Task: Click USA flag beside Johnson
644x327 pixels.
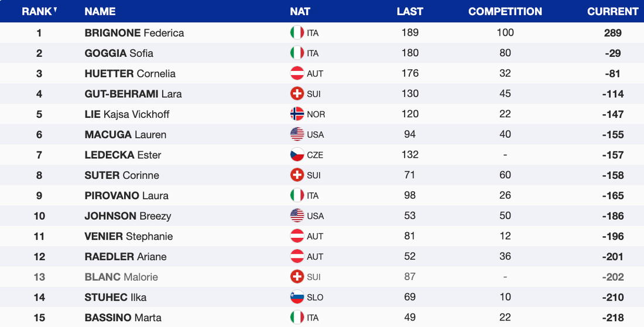Action: (297, 216)
